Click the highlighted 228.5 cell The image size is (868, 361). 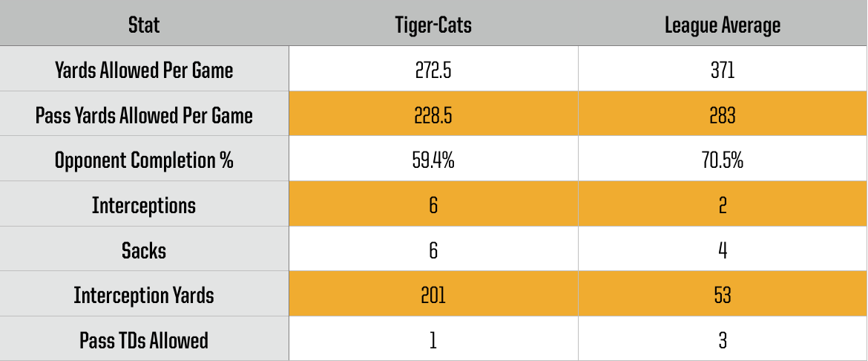pyautogui.click(x=433, y=115)
